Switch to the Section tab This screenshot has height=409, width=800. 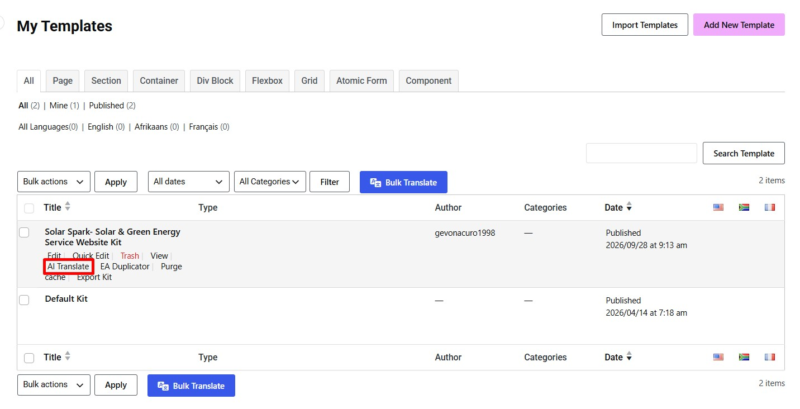coord(106,81)
